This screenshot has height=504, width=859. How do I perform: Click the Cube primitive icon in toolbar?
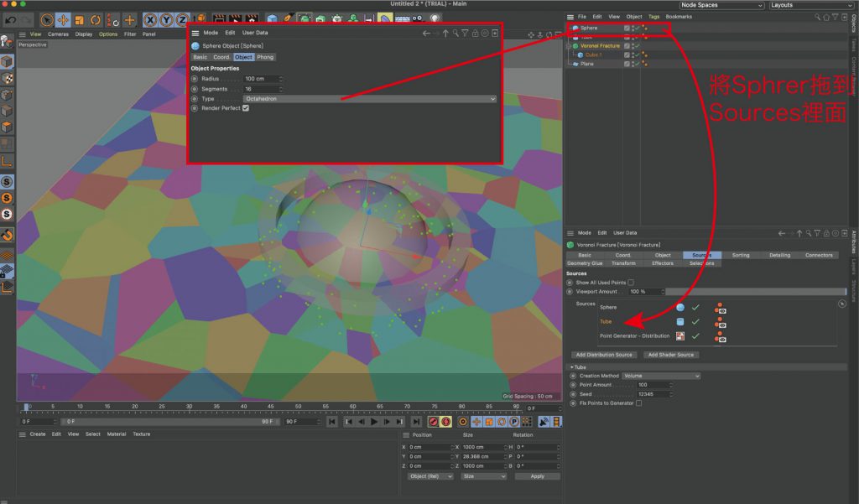click(x=273, y=19)
